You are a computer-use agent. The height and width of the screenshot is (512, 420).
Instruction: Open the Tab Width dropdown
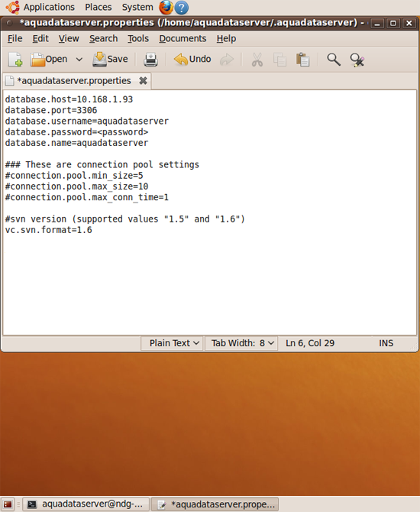tap(241, 343)
